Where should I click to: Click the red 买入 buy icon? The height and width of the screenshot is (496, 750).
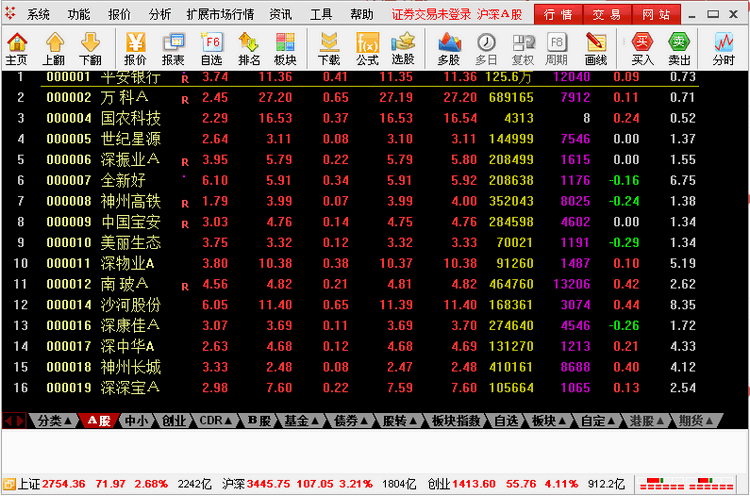[x=642, y=48]
